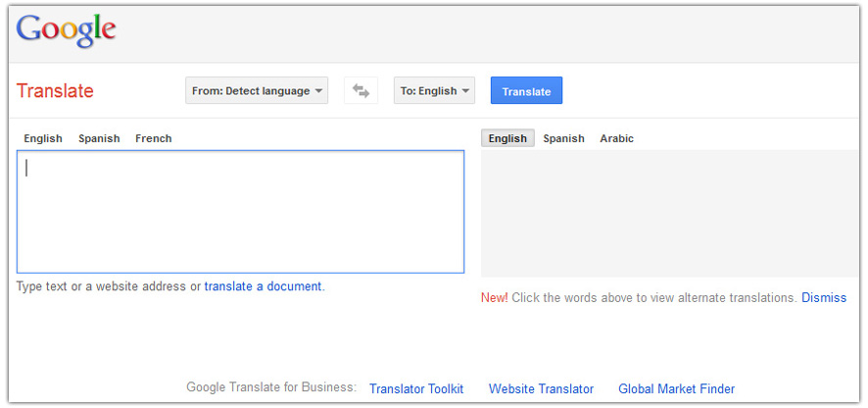This screenshot has height=408, width=868.
Task: Select Arabic as target language
Action: click(616, 138)
